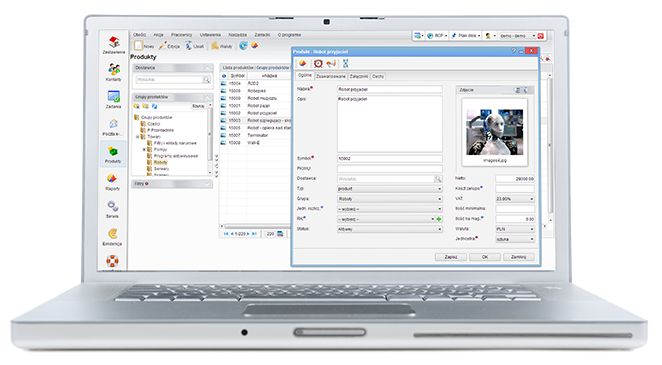Open the Waluta PLN dropdown

(515, 229)
